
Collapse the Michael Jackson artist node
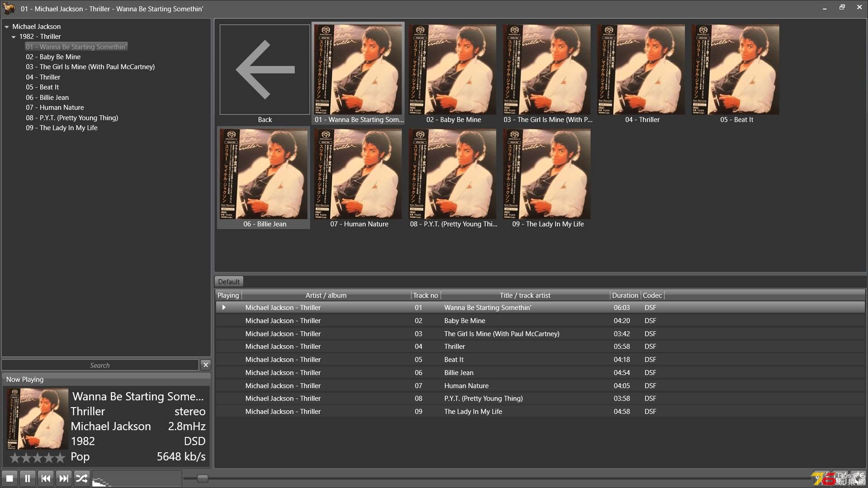7,27
